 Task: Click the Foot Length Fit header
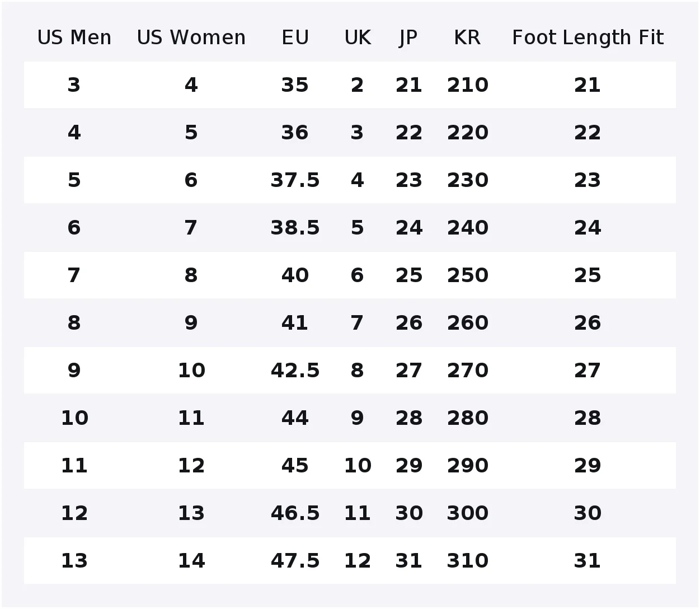588,38
